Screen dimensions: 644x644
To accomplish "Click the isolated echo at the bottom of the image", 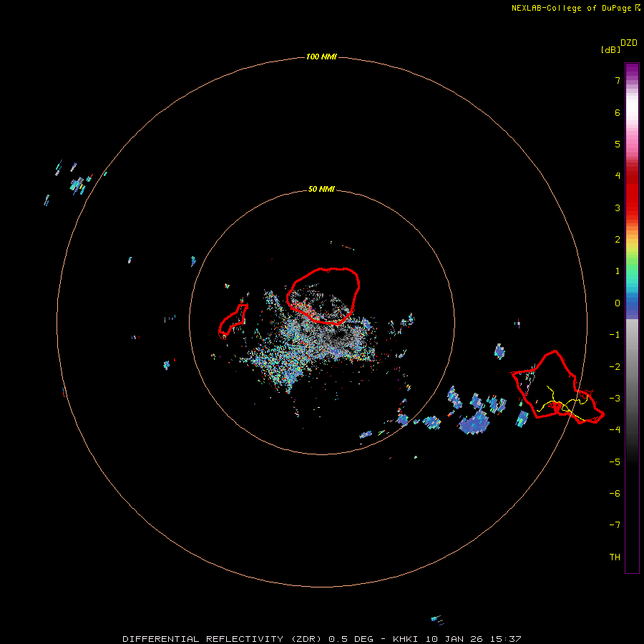I will tap(437, 620).
